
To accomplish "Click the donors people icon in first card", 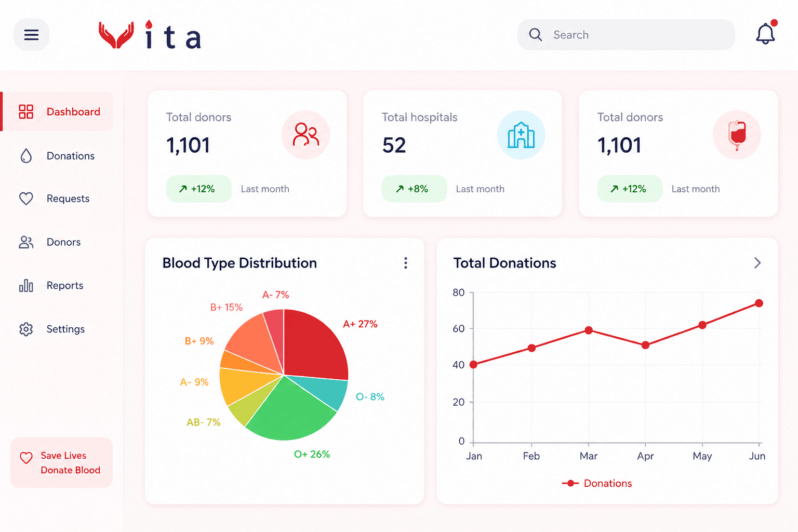I will click(x=306, y=135).
